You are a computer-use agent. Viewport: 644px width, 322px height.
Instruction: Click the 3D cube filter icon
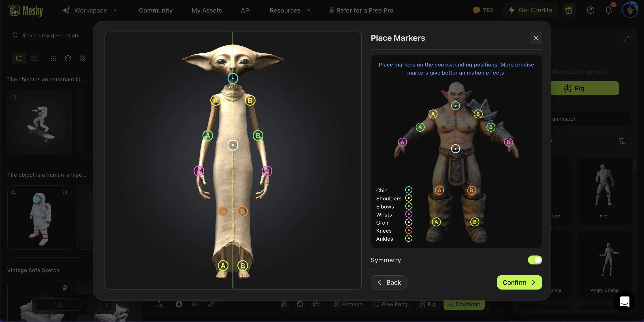coord(68,58)
